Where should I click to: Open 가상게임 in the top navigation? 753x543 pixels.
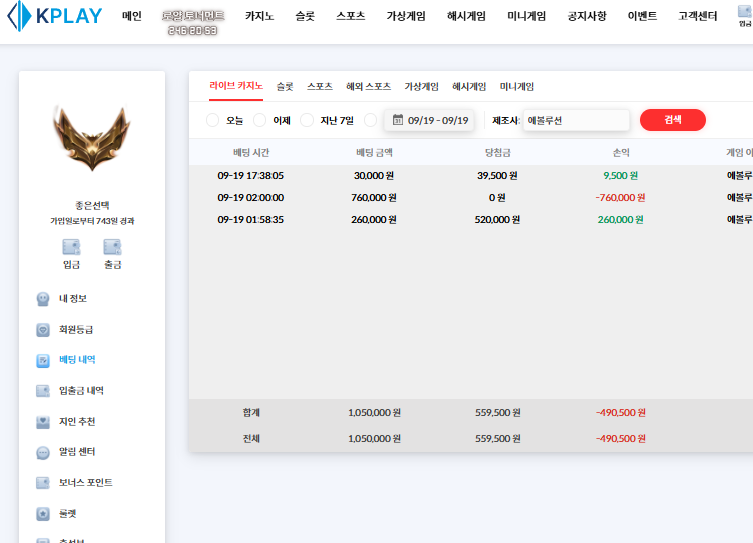coord(406,16)
